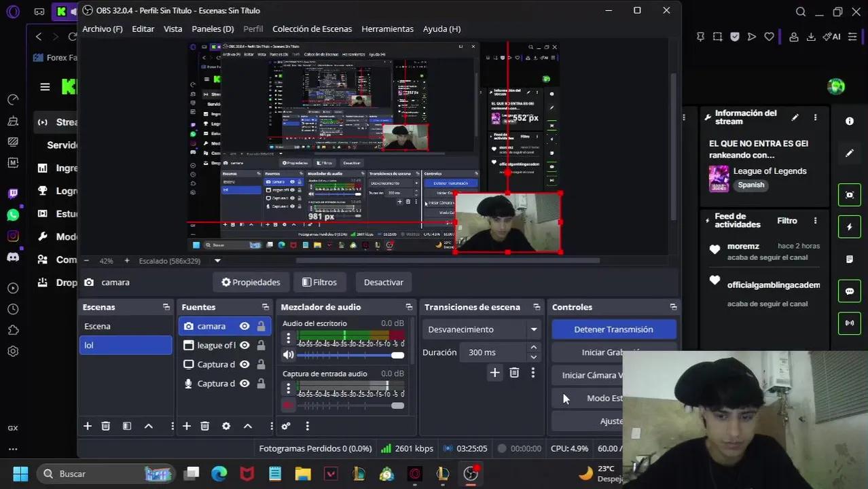Open the preview scale dropdown near 42%
Image resolution: width=868 pixels, height=489 pixels.
[x=217, y=260]
